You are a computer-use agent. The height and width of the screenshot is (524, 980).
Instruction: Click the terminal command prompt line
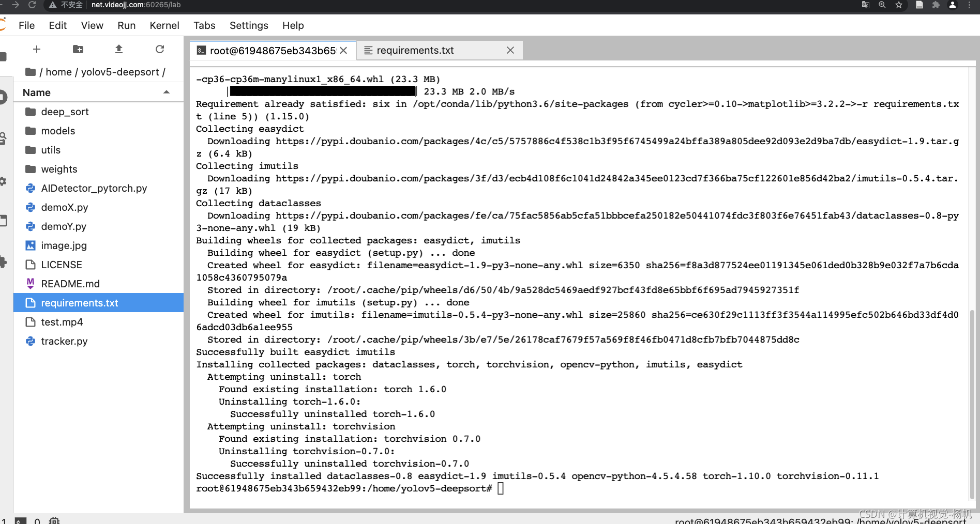(350, 488)
